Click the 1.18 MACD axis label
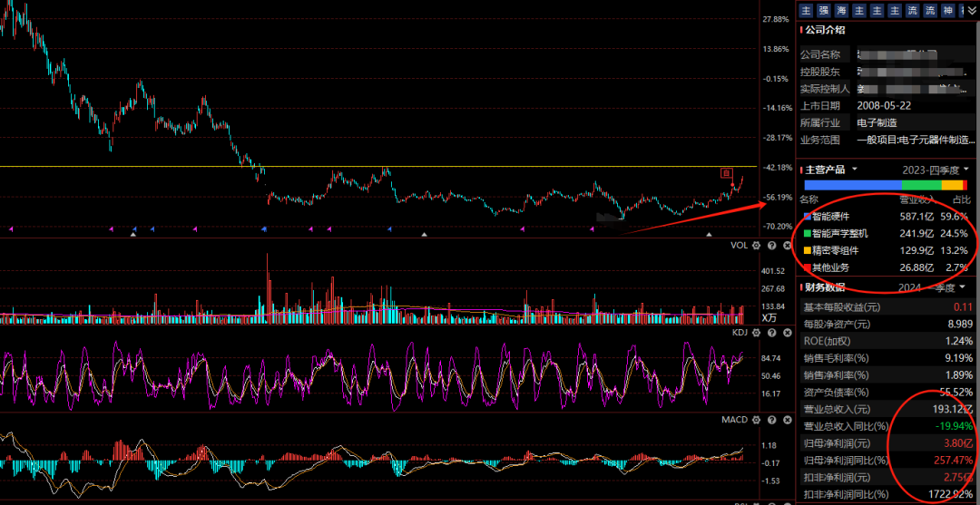980x505 pixels. tap(769, 446)
